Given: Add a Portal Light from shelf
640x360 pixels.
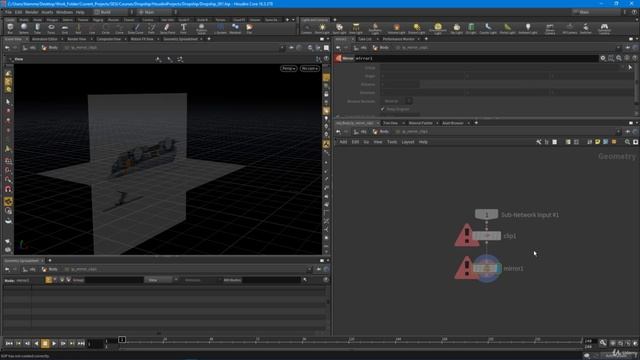Looking at the screenshot, I should point(507,28).
